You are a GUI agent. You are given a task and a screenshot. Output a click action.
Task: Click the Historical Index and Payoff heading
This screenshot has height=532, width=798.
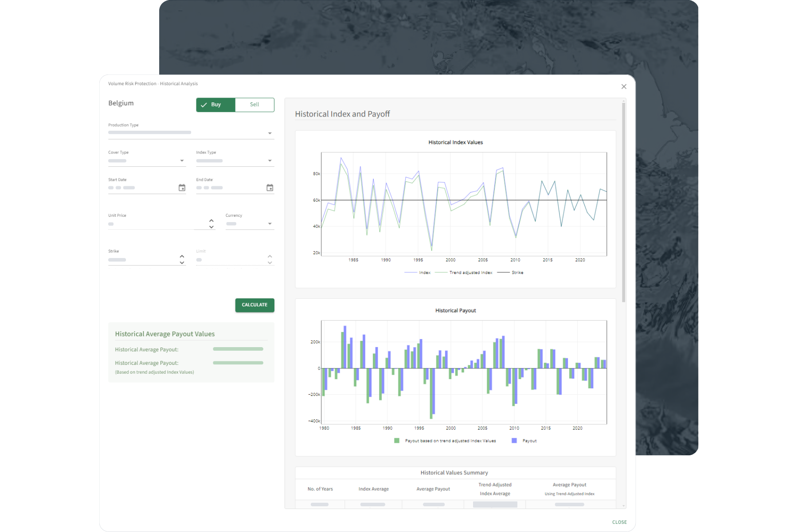[x=342, y=114]
